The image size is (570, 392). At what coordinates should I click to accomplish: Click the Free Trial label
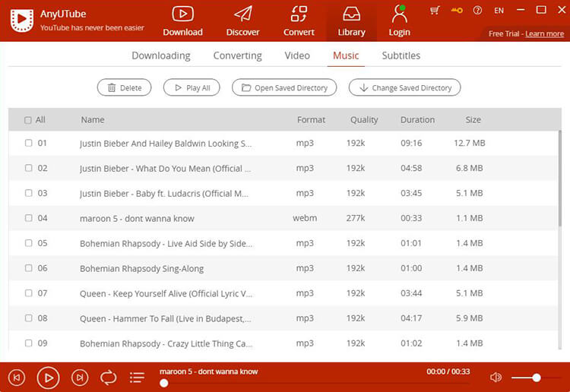pos(503,33)
